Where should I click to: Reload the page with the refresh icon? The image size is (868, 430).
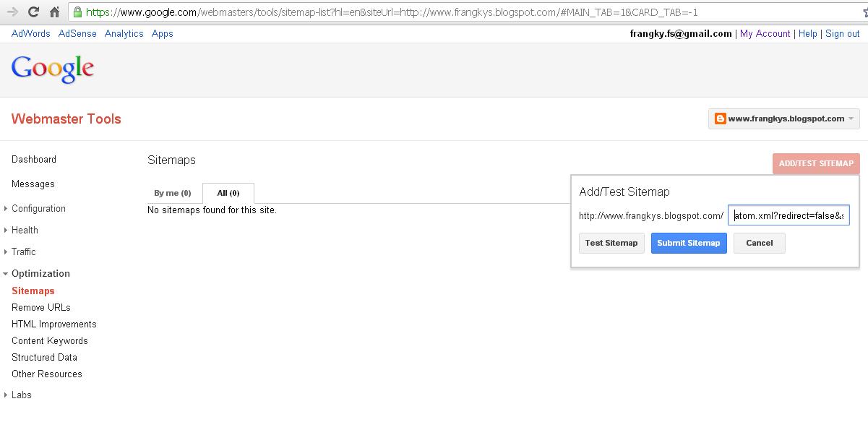[x=33, y=12]
